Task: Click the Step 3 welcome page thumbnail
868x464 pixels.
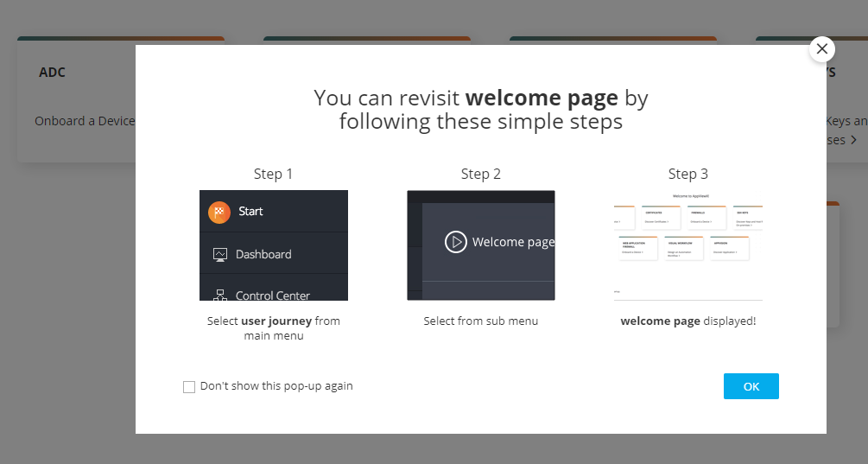Action: point(688,245)
